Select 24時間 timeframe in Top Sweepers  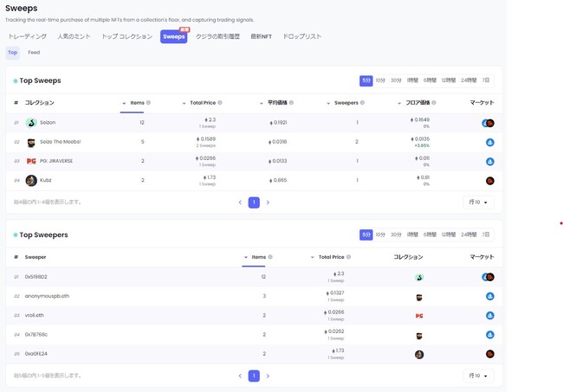coord(469,235)
